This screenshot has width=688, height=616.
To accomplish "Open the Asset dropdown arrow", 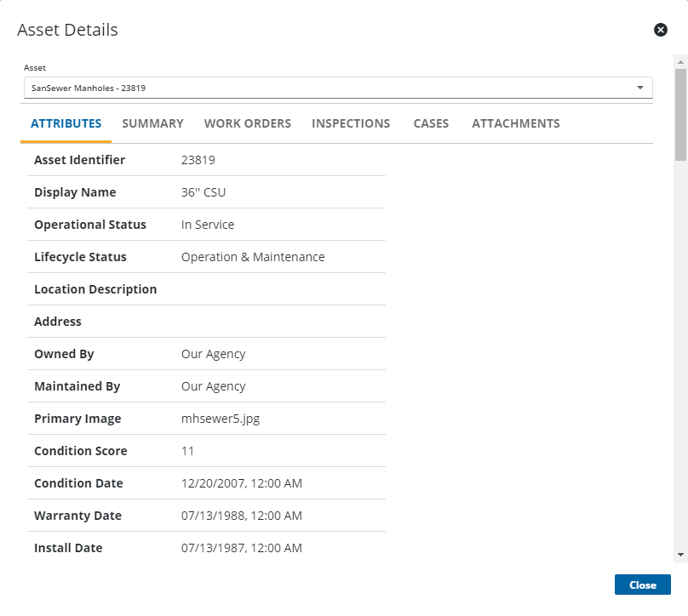I will pyautogui.click(x=639, y=88).
